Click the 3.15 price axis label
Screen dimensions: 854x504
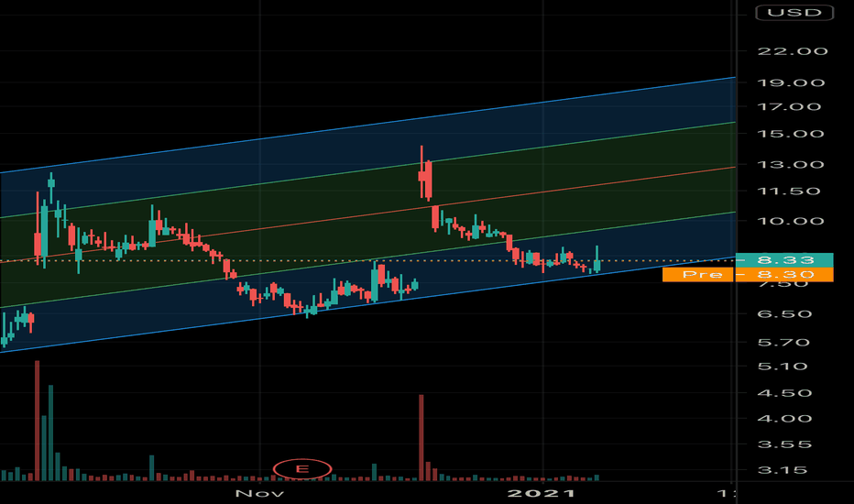[783, 470]
